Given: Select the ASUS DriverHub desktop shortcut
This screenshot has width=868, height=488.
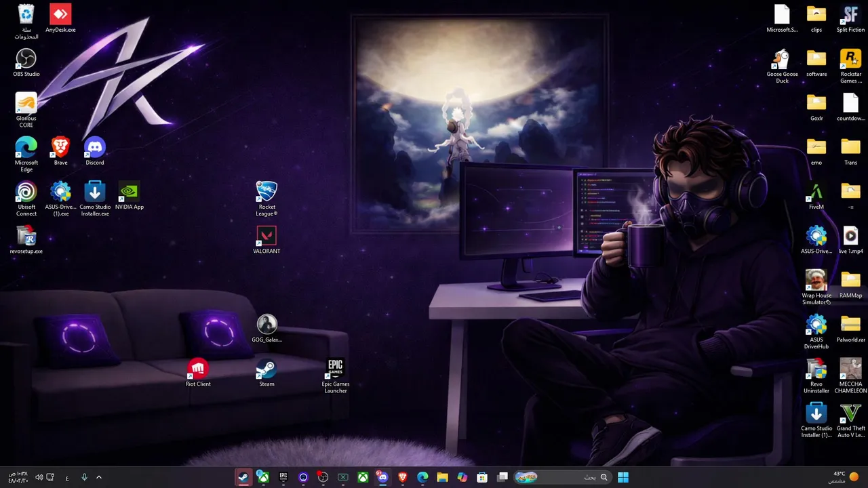Looking at the screenshot, I should pos(816,331).
